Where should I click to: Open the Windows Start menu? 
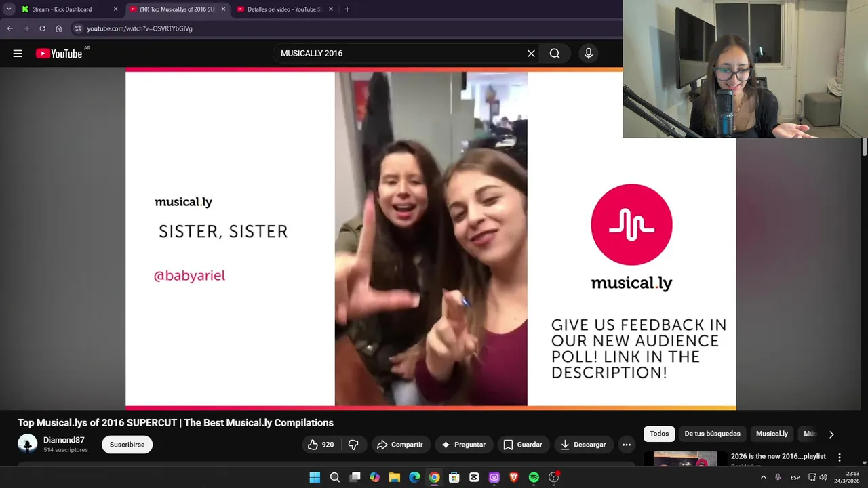315,477
